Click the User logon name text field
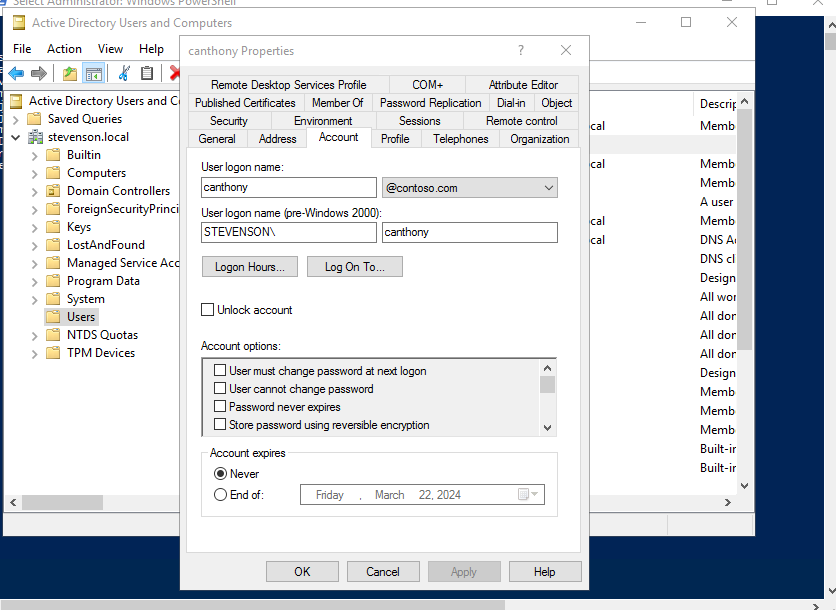Viewport: 836px width, 610px height. (289, 187)
